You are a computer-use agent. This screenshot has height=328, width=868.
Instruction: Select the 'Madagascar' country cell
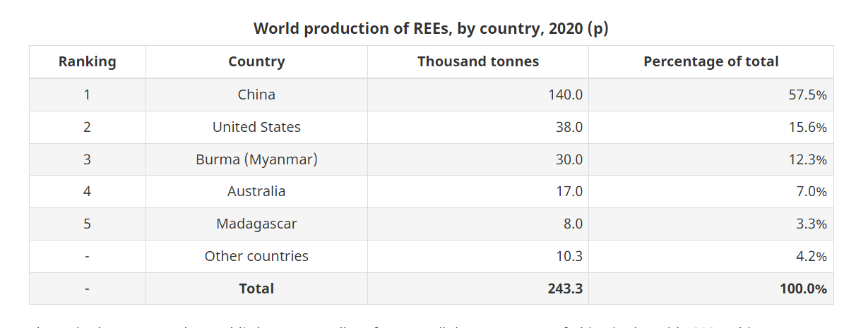tap(256, 224)
